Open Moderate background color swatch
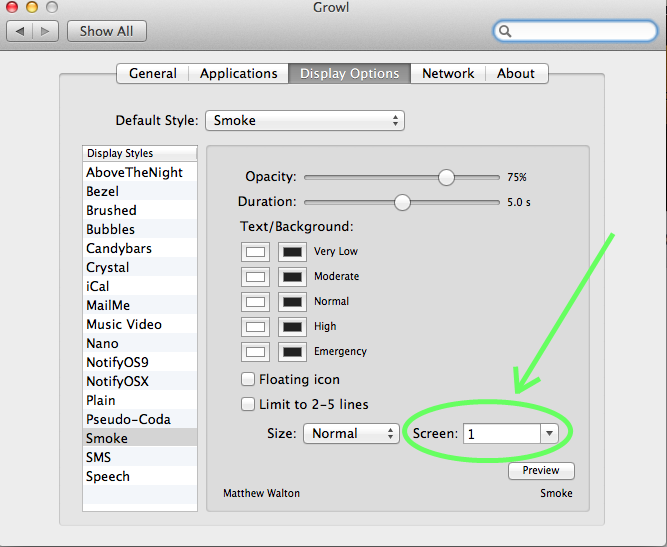 [292, 277]
